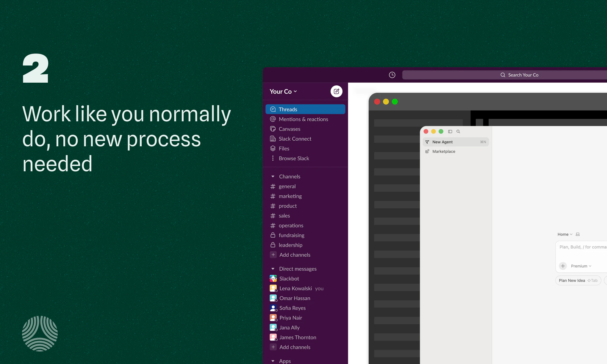Click the Omar Hassan avatar icon
Screen dimensions: 607x364
(273, 298)
